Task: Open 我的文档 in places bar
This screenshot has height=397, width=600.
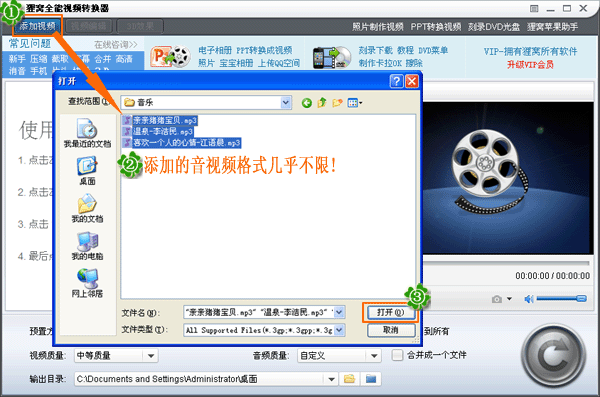Action: (x=87, y=208)
